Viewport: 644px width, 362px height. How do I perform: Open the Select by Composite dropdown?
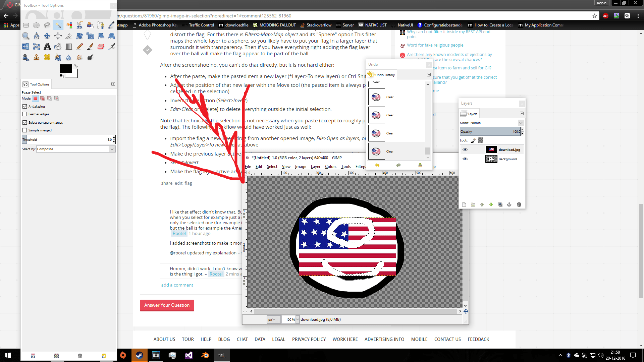click(112, 149)
